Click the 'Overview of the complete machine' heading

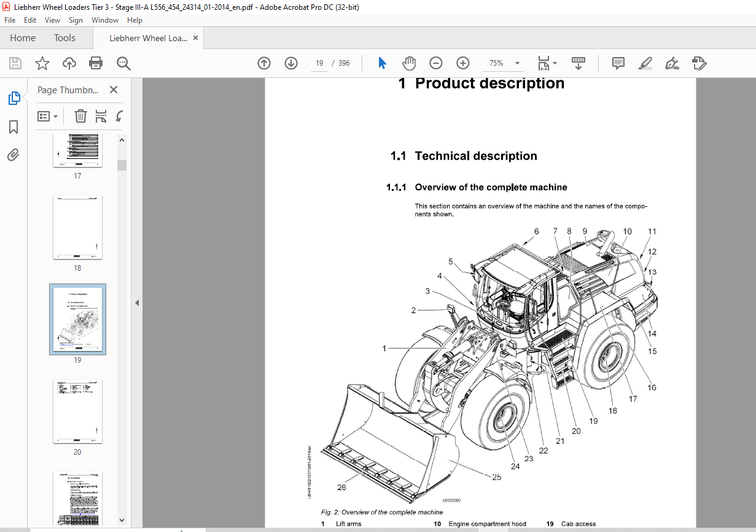click(491, 187)
